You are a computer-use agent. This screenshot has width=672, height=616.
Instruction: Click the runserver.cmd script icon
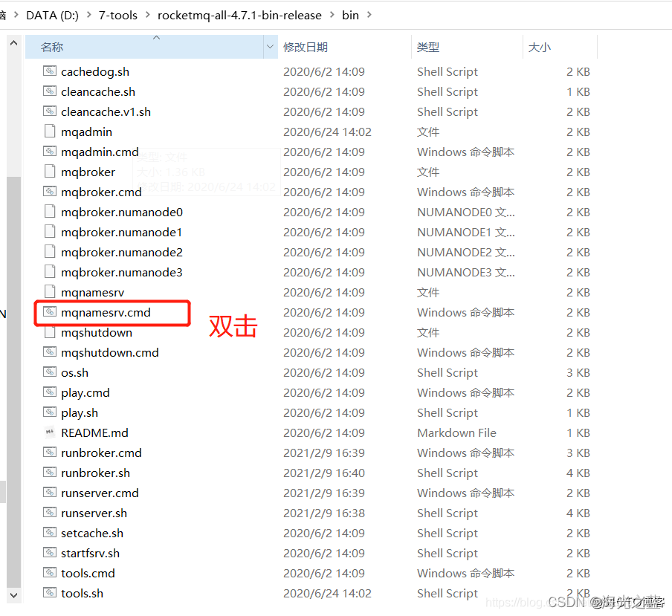pyautogui.click(x=50, y=492)
